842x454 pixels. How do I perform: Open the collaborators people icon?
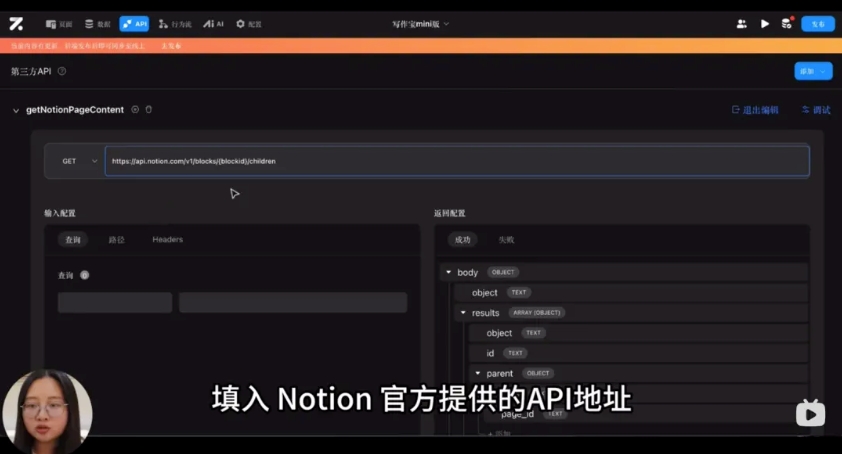point(742,24)
